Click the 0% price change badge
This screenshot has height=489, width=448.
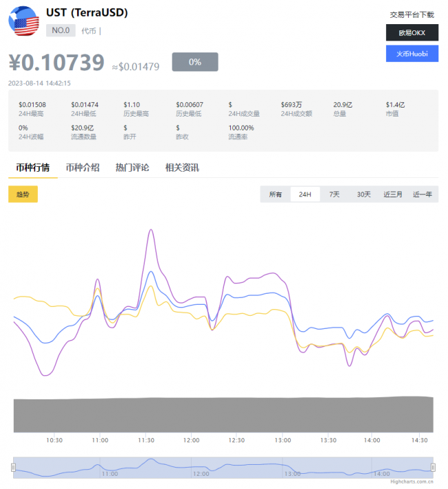point(195,62)
